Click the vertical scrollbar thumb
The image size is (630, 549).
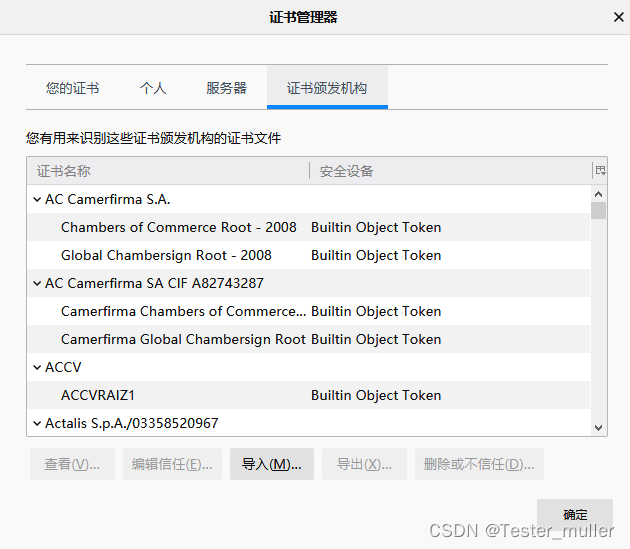[598, 211]
